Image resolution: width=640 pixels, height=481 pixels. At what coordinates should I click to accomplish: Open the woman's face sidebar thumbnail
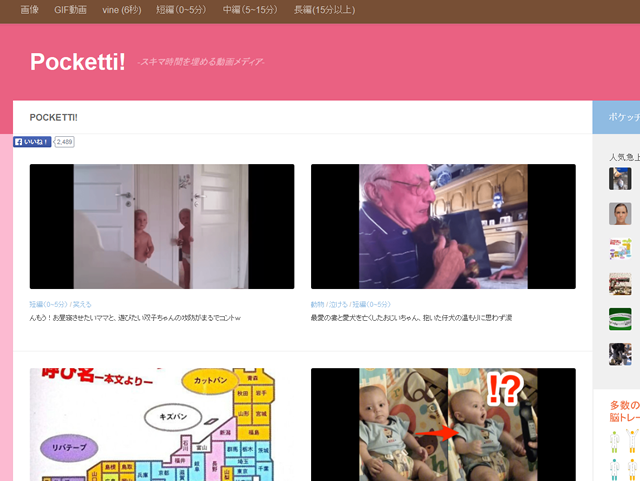[620, 214]
